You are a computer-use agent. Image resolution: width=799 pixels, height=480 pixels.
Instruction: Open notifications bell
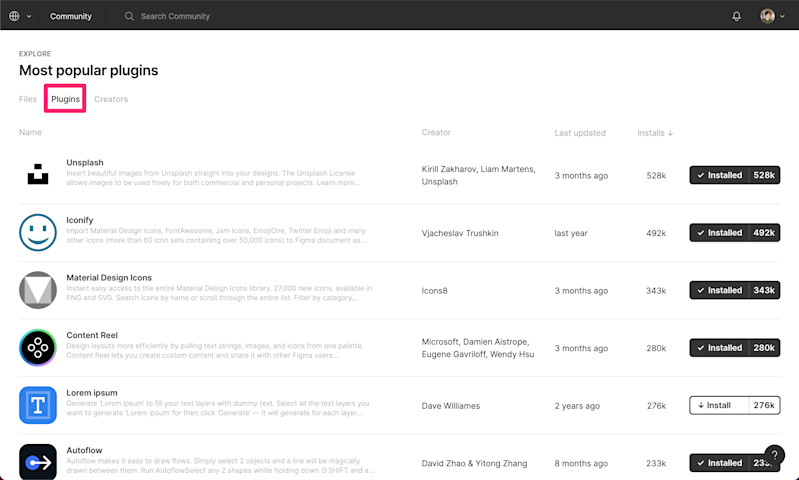(736, 16)
